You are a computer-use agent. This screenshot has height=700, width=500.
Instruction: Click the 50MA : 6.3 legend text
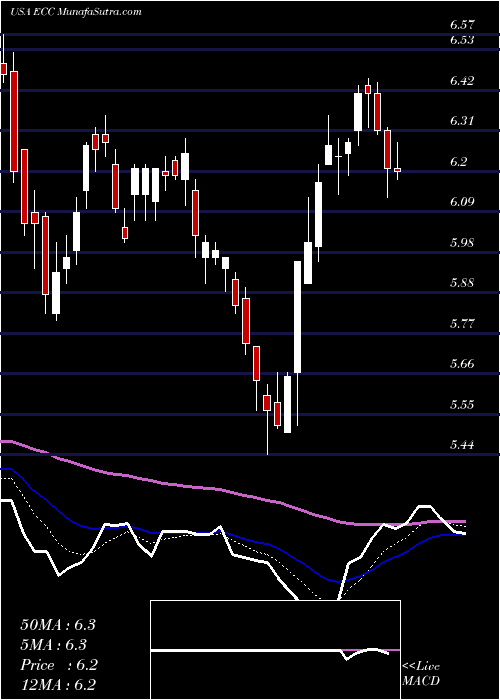[58, 625]
